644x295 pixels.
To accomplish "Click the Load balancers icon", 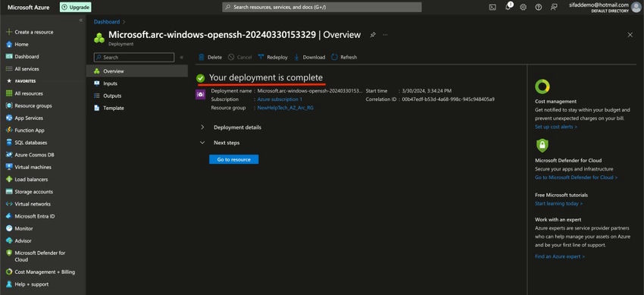I will tap(9, 179).
